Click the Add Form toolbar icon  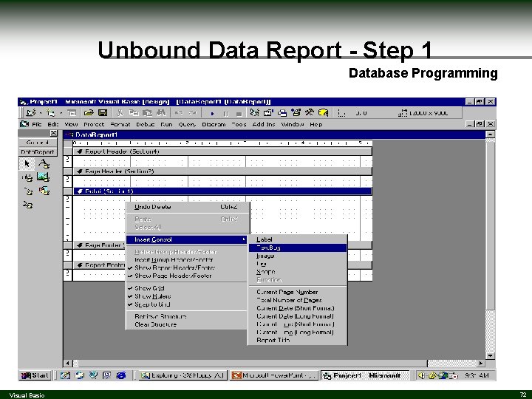click(50, 112)
